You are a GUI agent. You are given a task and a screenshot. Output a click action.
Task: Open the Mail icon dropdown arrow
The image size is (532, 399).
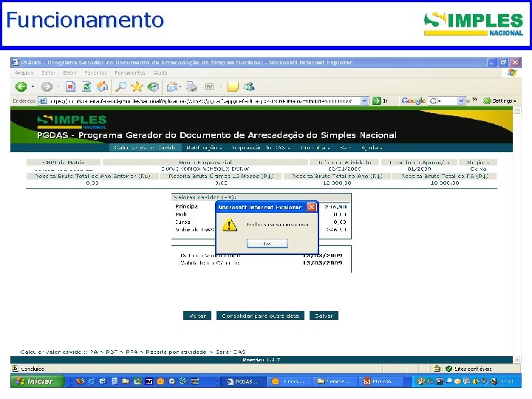tap(180, 87)
